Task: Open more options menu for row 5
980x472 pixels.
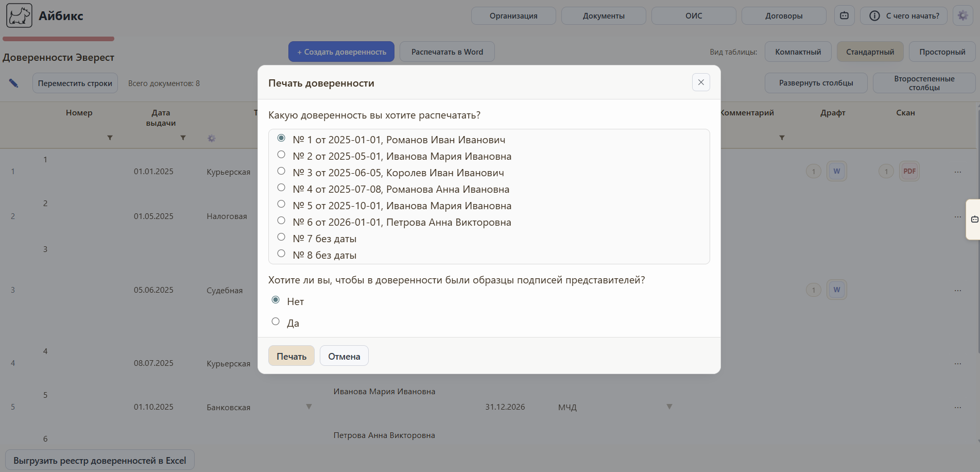Action: pos(957,407)
